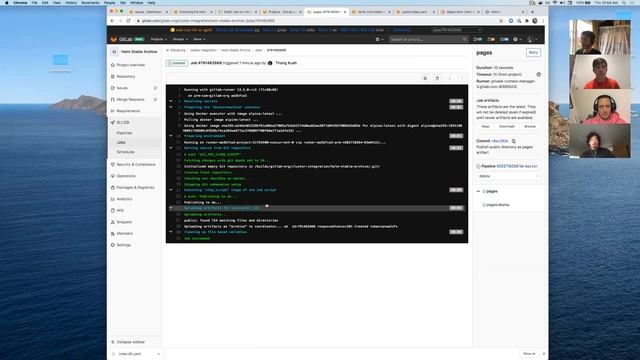640x360 pixels.
Task: Erase the job log trash icon
Action: coord(437,78)
